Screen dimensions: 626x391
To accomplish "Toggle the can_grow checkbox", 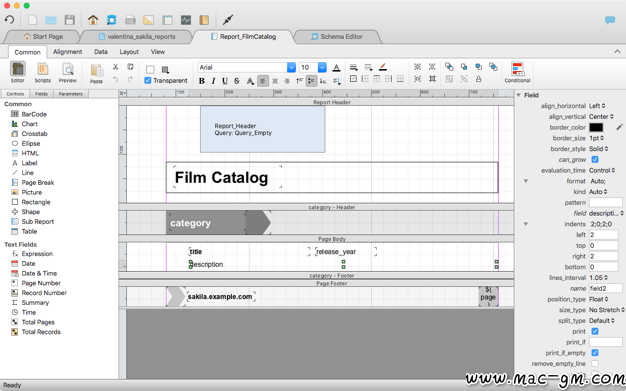I will tap(595, 160).
